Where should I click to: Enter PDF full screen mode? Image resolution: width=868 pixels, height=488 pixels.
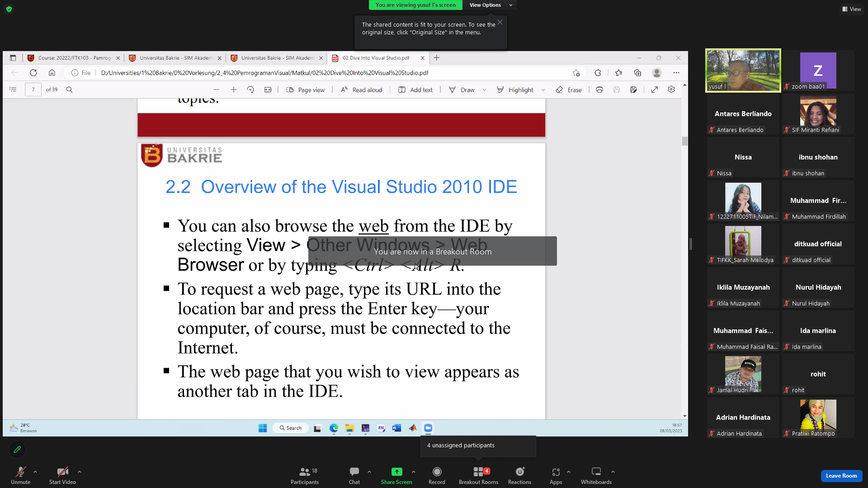(x=654, y=89)
